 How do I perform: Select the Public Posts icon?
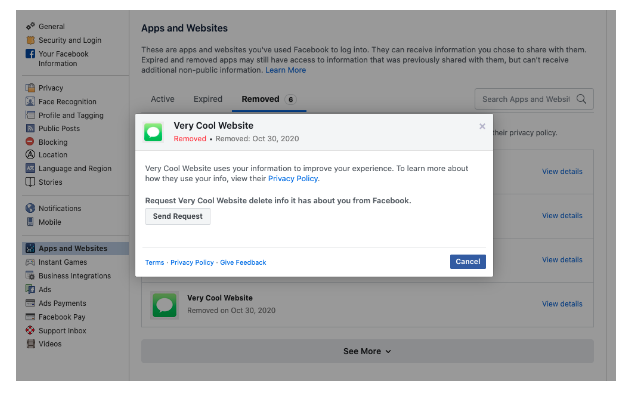tap(30, 128)
